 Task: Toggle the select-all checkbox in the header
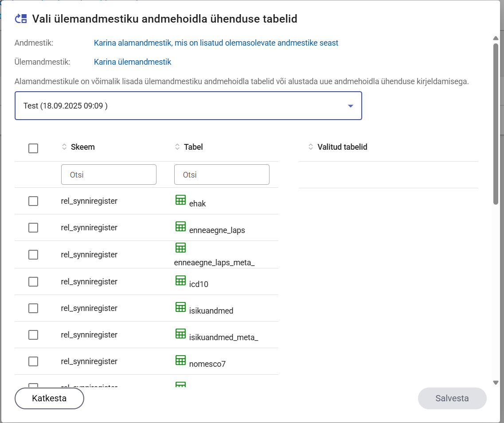33,148
